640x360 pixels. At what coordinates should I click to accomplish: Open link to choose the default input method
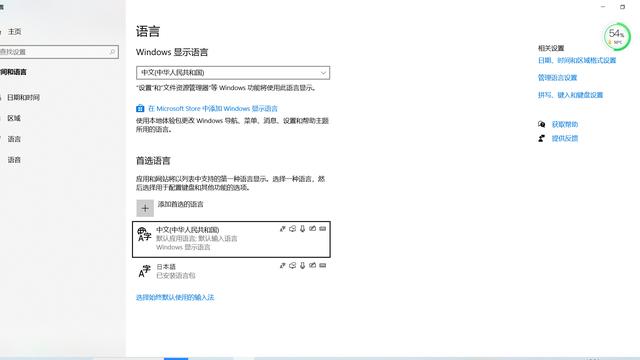click(175, 297)
